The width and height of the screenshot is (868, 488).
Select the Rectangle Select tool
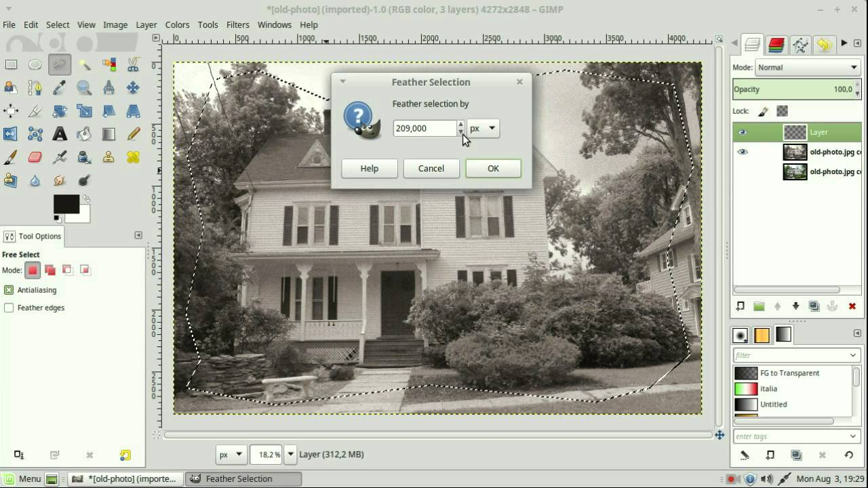pyautogui.click(x=11, y=64)
